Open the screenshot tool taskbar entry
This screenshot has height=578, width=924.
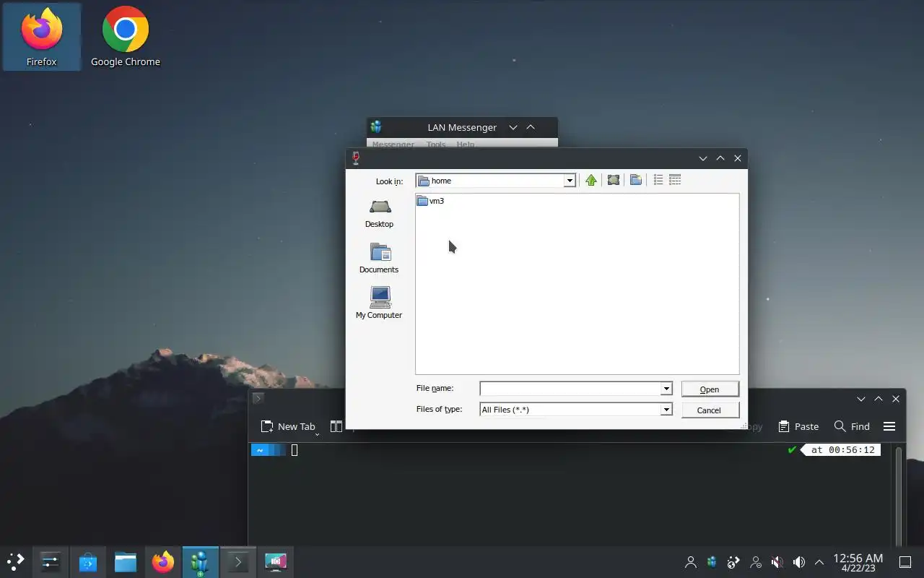tap(275, 561)
